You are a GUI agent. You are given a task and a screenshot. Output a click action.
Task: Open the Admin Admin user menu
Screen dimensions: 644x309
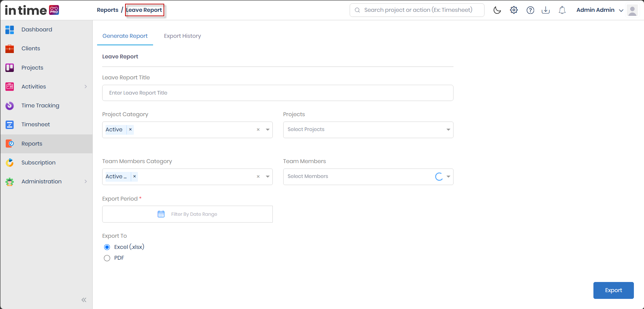coord(600,10)
